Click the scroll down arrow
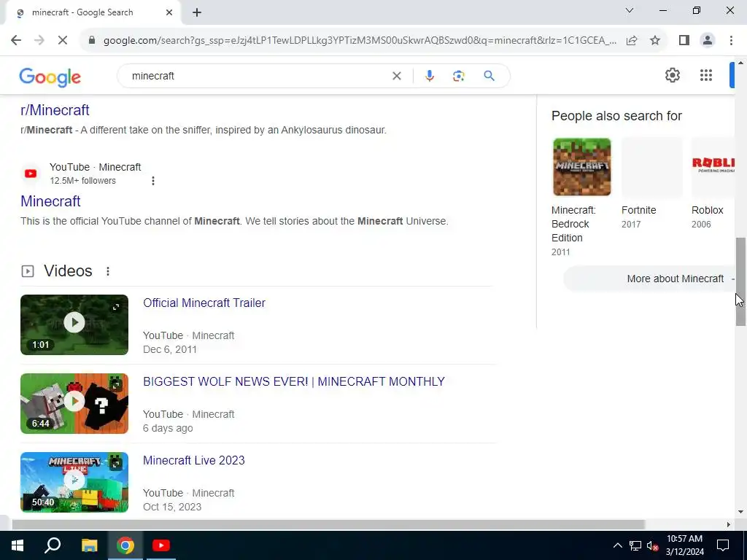This screenshot has height=560, width=747. point(740,513)
